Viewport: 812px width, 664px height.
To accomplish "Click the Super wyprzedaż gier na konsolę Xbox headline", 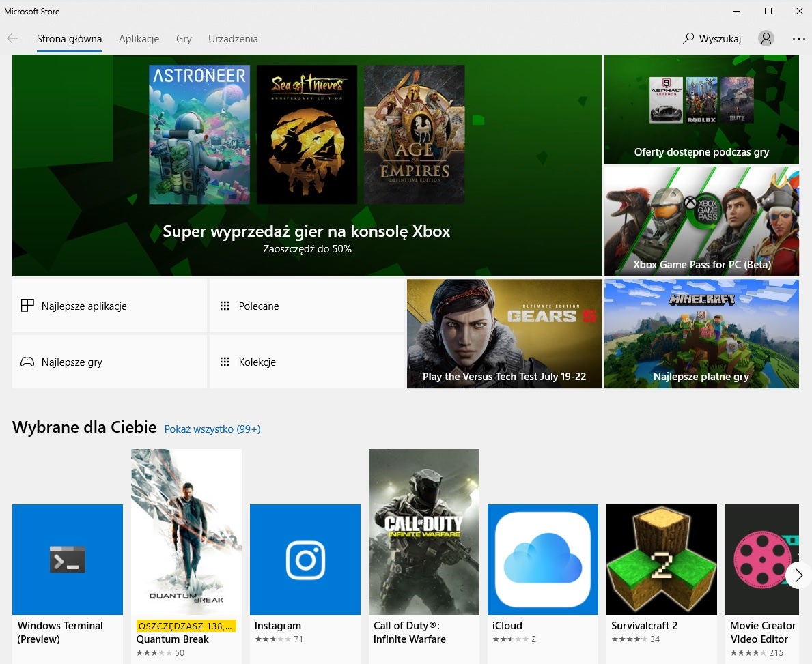I will [x=307, y=231].
